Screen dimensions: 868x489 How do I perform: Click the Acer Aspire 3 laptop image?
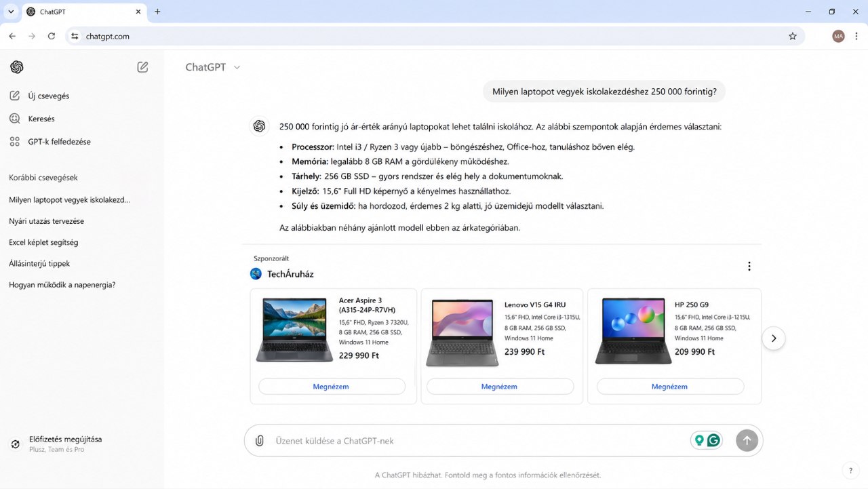click(295, 329)
